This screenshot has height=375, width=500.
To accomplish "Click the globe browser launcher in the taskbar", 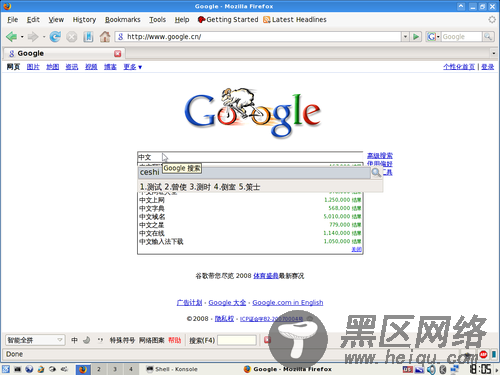I will 29,369.
